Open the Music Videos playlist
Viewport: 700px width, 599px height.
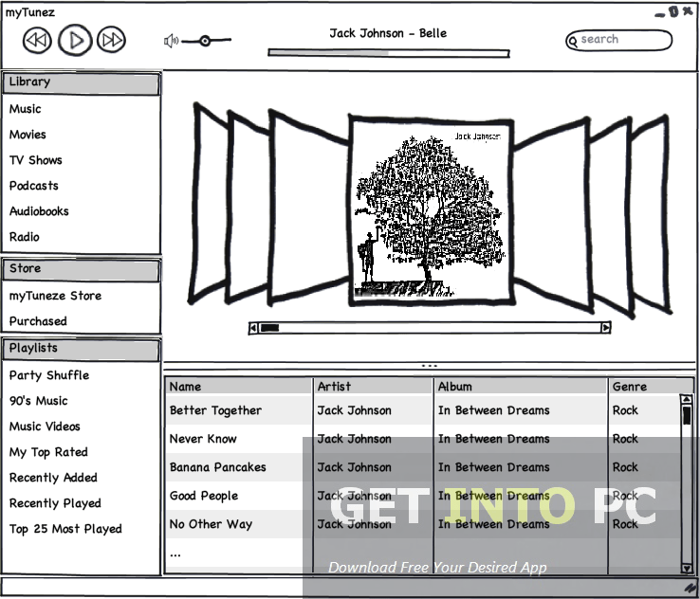45,427
